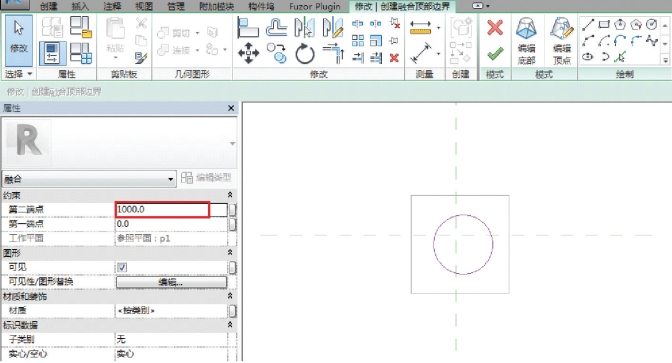Open the ribbon display options dropdown arrow
This screenshot has width=672, height=363.
(488, 6)
